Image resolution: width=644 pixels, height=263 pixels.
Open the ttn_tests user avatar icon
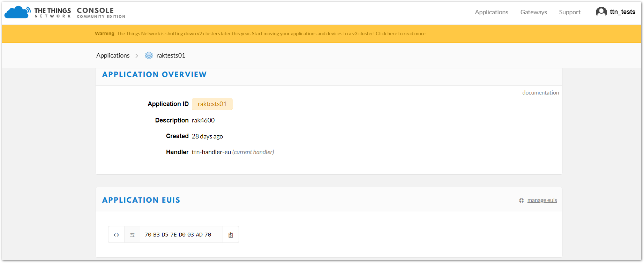[601, 12]
